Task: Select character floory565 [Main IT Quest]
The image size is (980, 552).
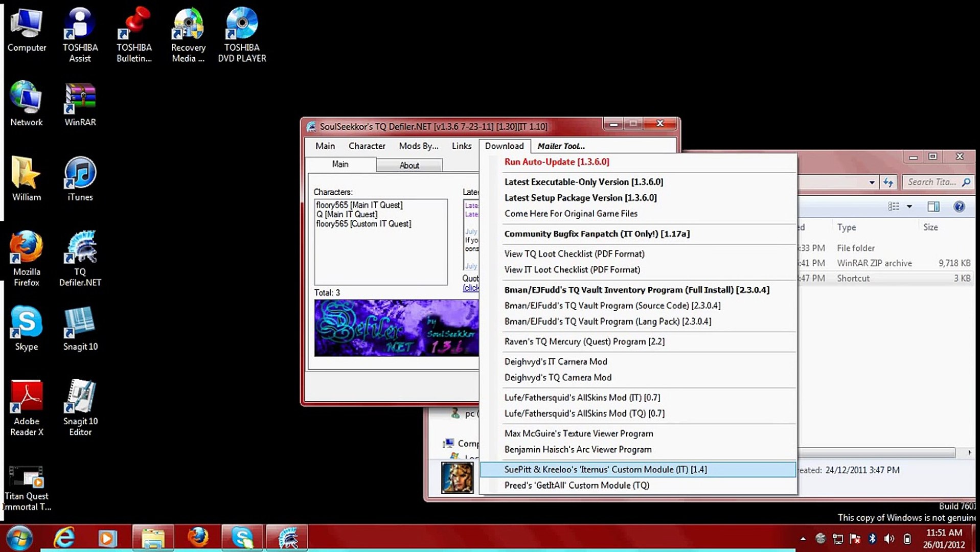Action: coord(359,205)
